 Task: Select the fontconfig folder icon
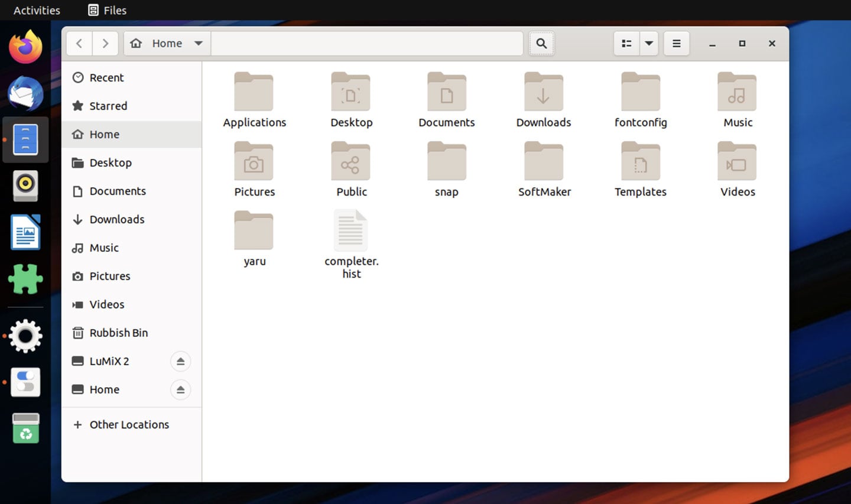641,92
